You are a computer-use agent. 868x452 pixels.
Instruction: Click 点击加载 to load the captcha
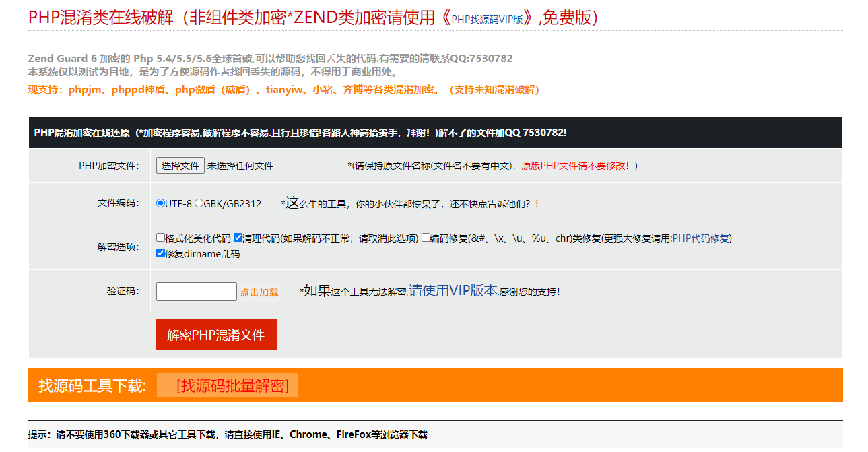tap(259, 292)
